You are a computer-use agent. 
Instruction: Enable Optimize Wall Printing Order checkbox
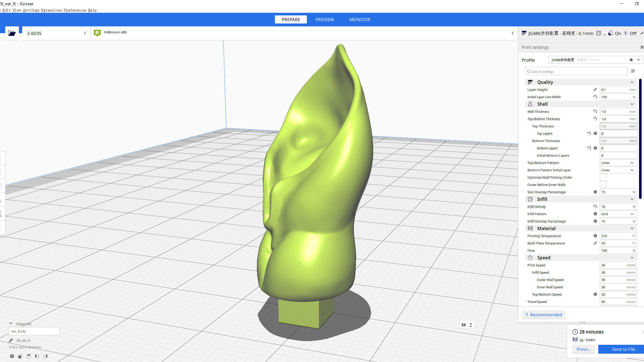(603, 177)
